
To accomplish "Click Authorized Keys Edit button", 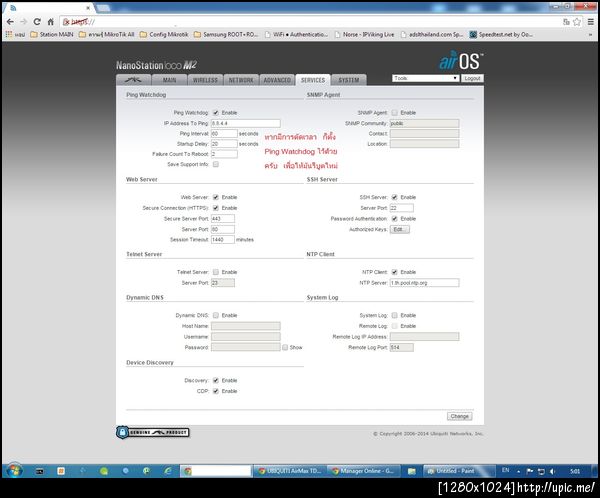I will click(x=399, y=229).
